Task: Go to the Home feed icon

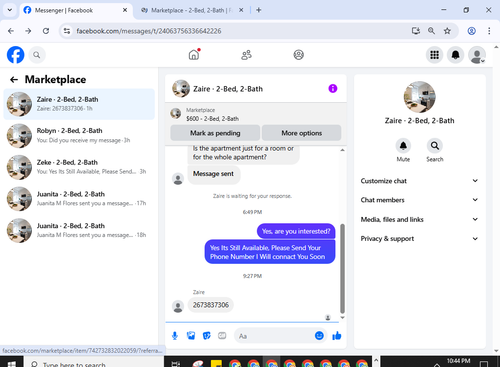Action: pos(194,55)
